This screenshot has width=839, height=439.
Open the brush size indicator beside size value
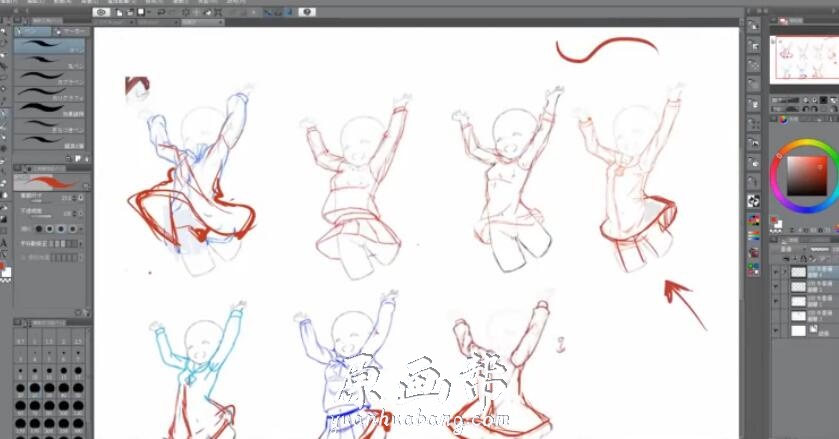tap(83, 199)
